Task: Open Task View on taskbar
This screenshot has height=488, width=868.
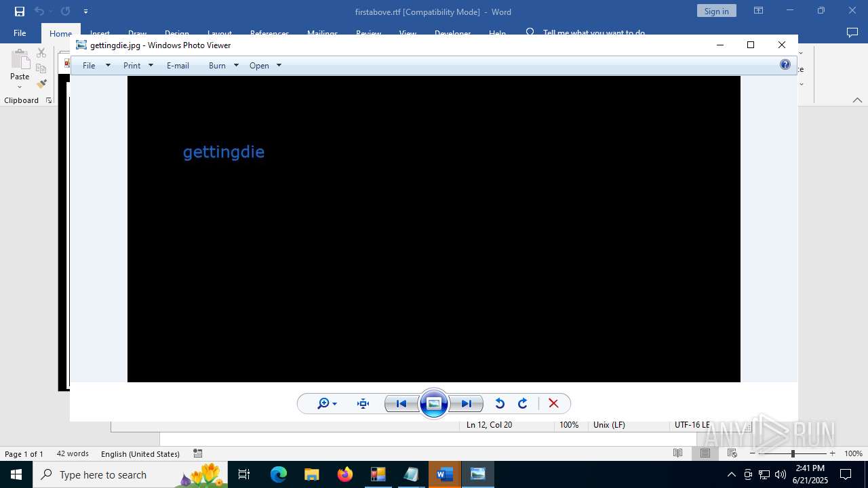Action: click(x=244, y=474)
